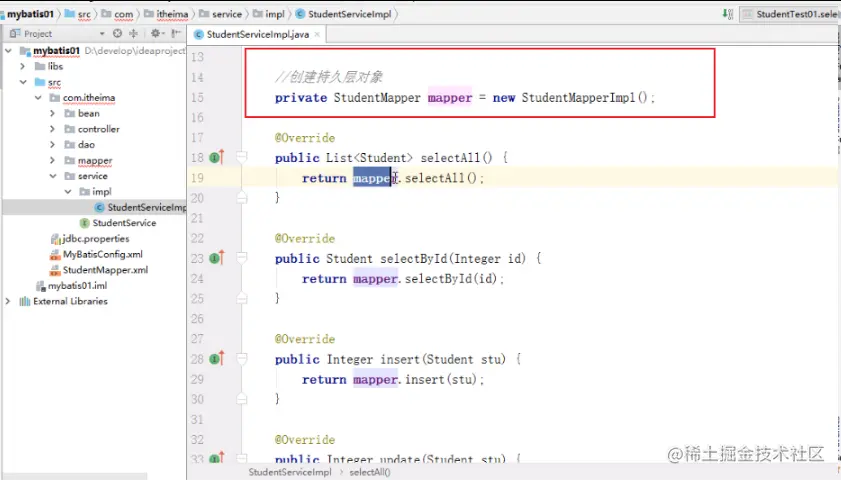841x480 pixels.
Task: Click mybatis01 in the top navigation bar
Action: tap(30, 14)
